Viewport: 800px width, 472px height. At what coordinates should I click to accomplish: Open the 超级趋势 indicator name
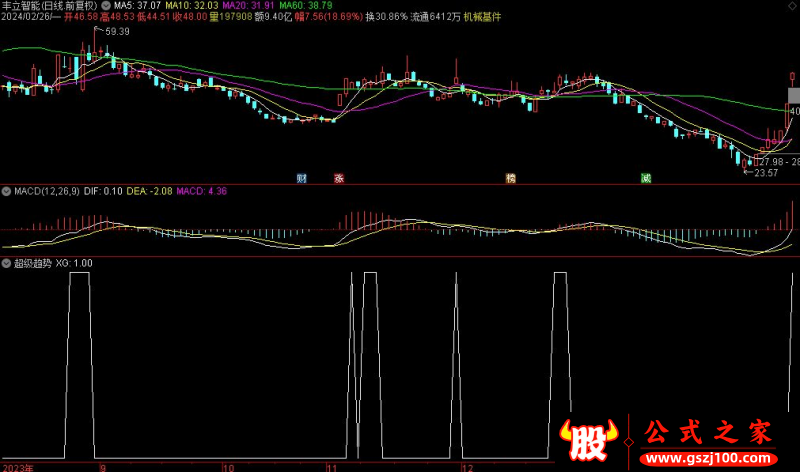[x=32, y=263]
